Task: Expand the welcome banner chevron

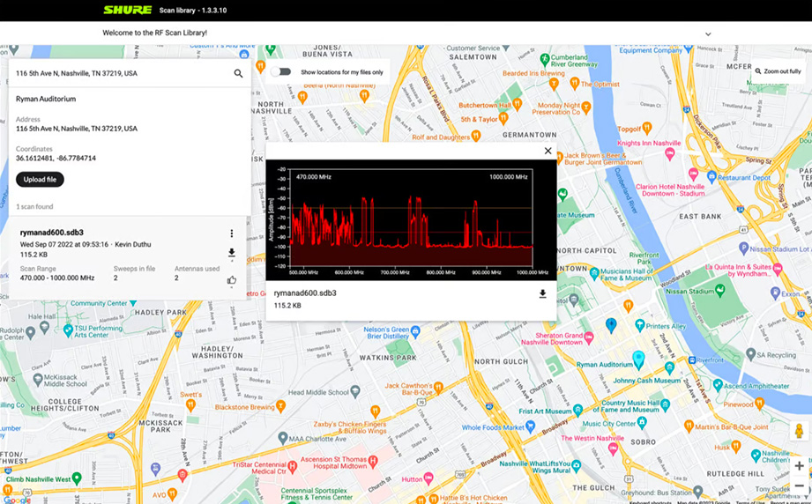Action: coord(708,34)
